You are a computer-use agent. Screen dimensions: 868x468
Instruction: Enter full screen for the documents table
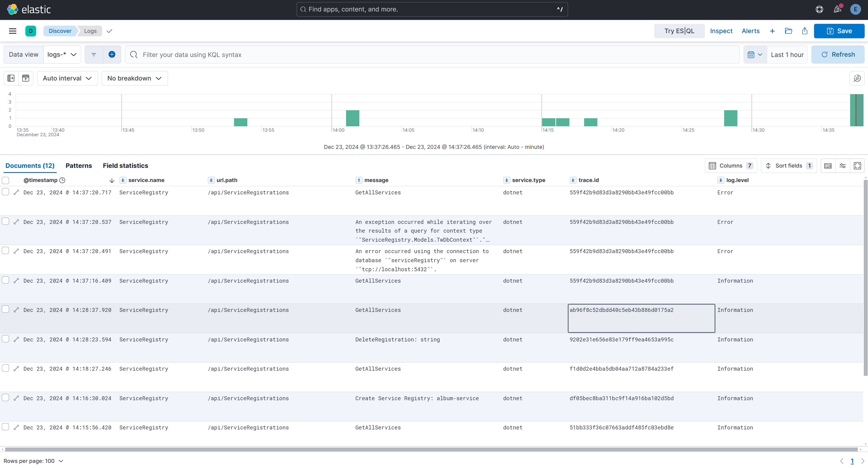(857, 166)
